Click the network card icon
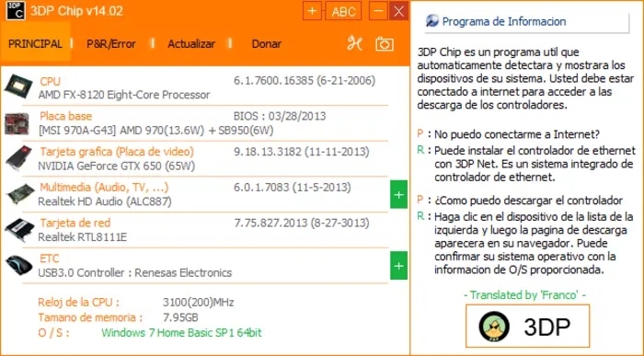The height and width of the screenshot is (356, 644). click(x=19, y=230)
